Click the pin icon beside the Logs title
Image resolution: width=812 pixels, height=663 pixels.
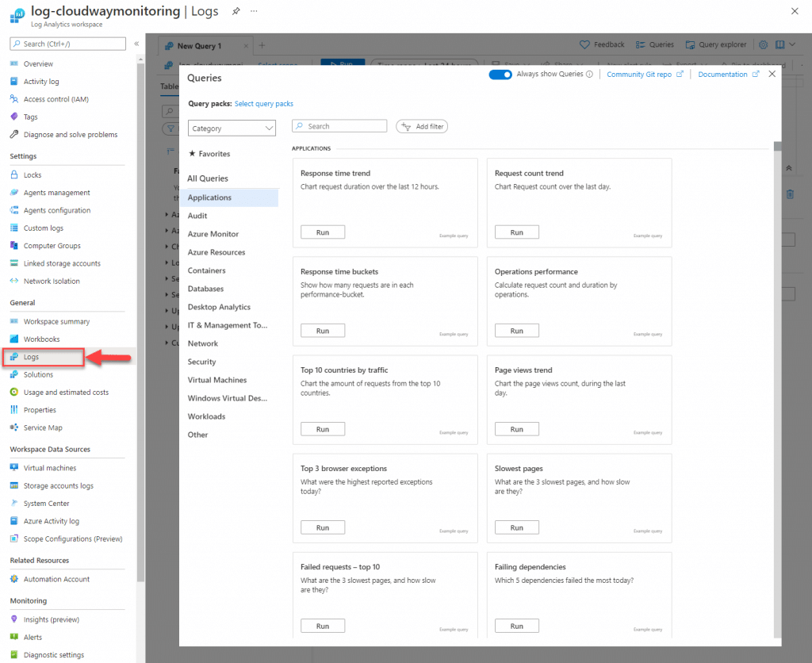[x=236, y=11]
